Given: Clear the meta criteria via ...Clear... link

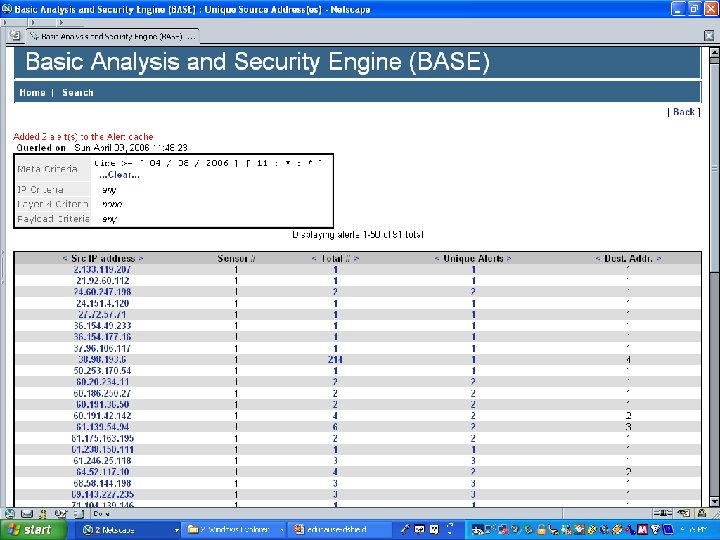Looking at the screenshot, I should pyautogui.click(x=119, y=175).
